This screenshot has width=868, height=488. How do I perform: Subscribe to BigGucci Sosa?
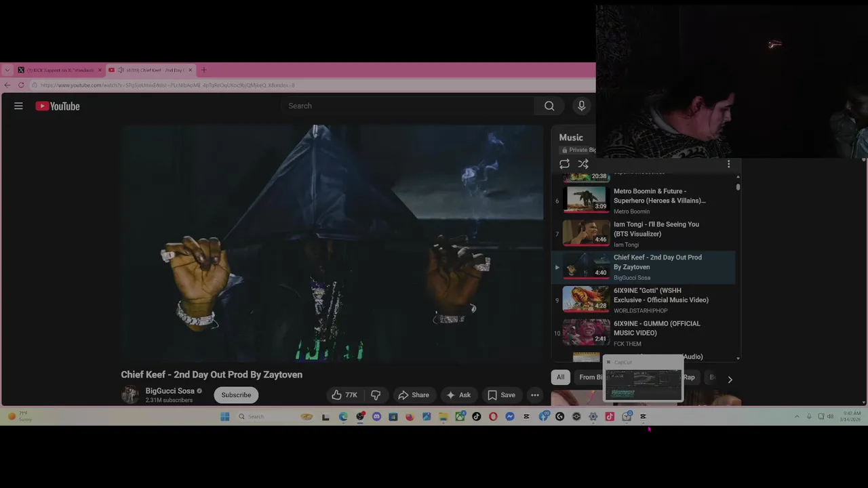point(236,394)
